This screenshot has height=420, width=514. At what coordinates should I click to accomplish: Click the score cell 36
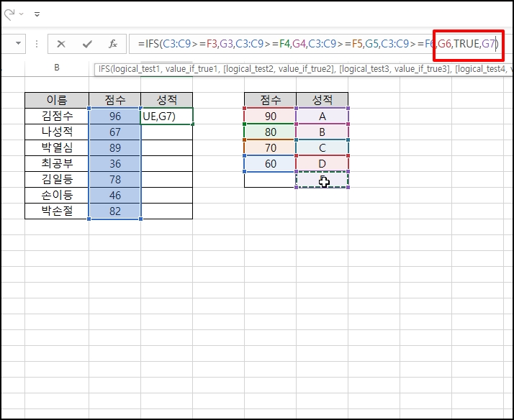pyautogui.click(x=115, y=163)
